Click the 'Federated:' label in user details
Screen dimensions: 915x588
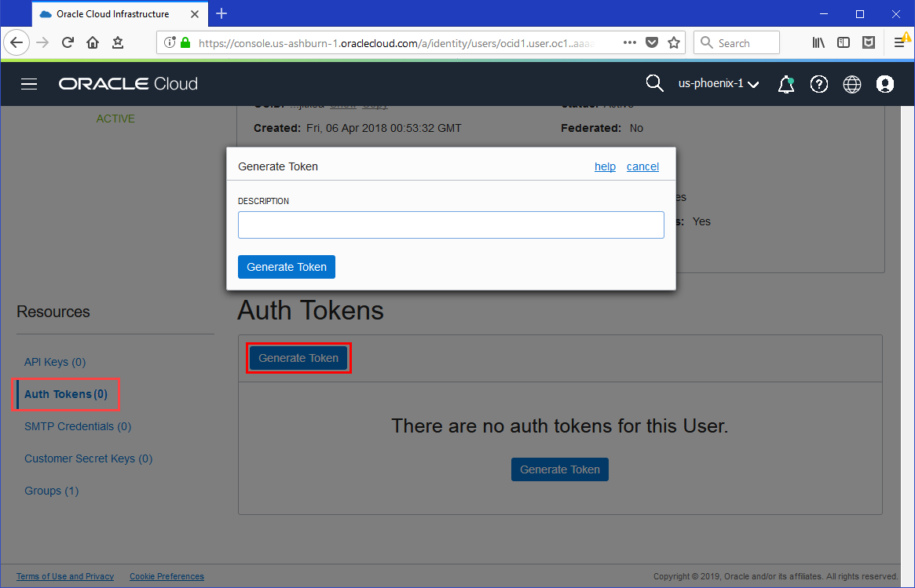coord(591,128)
